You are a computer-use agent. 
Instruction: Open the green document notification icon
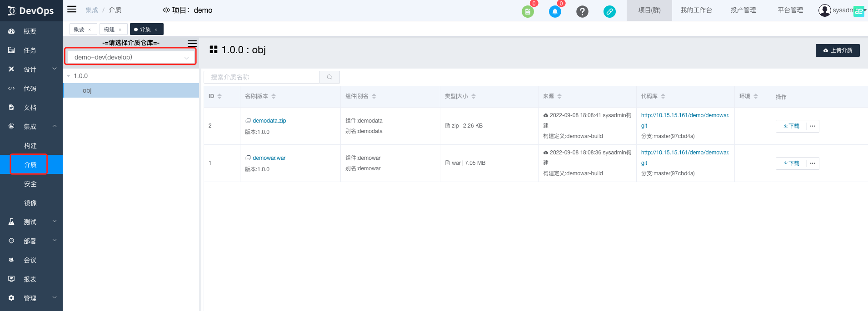point(527,11)
